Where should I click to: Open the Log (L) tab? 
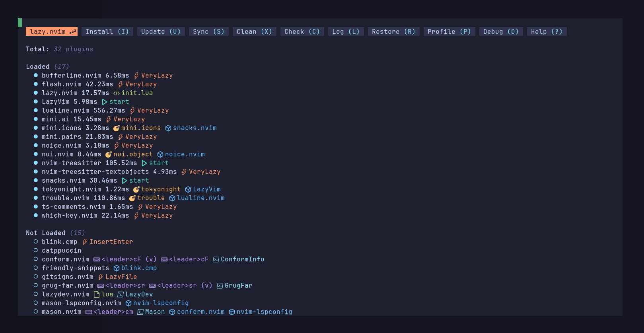pyautogui.click(x=346, y=31)
